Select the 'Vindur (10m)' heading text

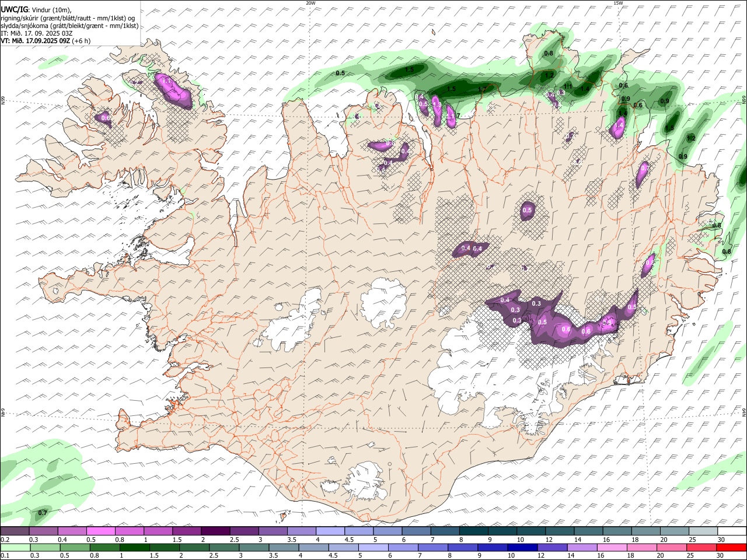point(51,9)
